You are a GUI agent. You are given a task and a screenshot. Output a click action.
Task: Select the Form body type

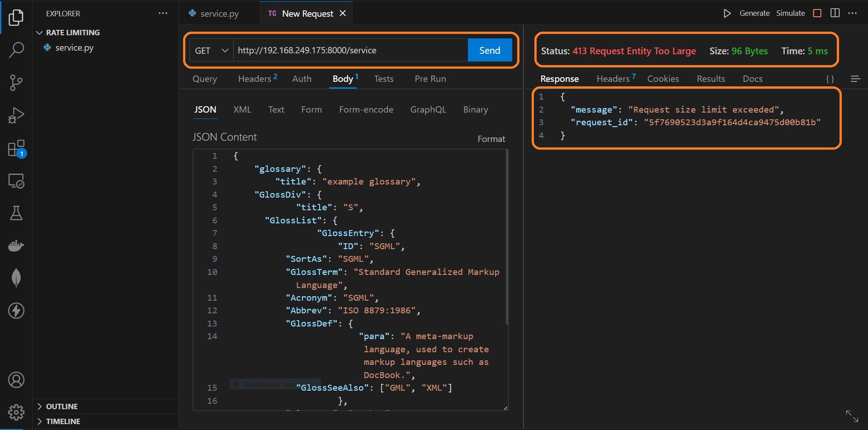click(311, 109)
